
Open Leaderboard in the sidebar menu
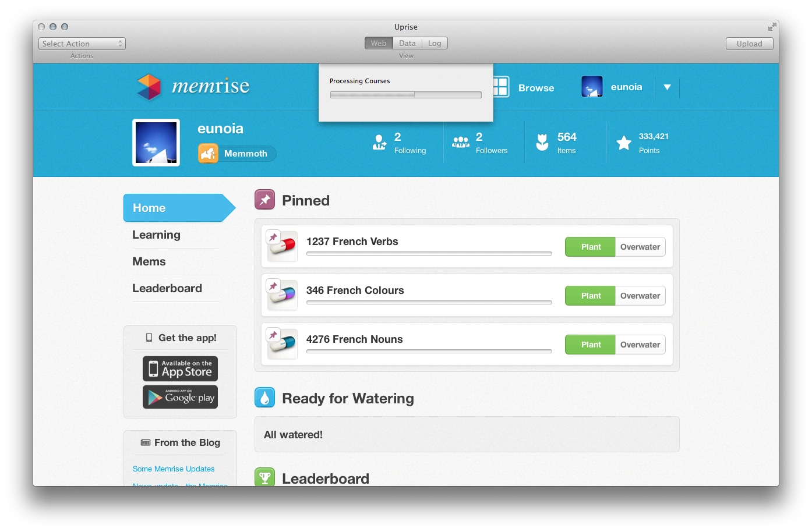[167, 288]
